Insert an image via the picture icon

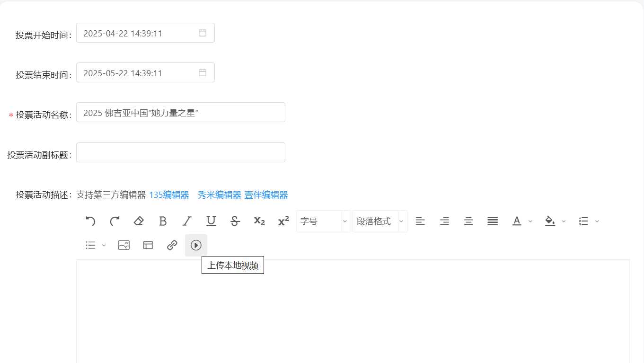(124, 245)
